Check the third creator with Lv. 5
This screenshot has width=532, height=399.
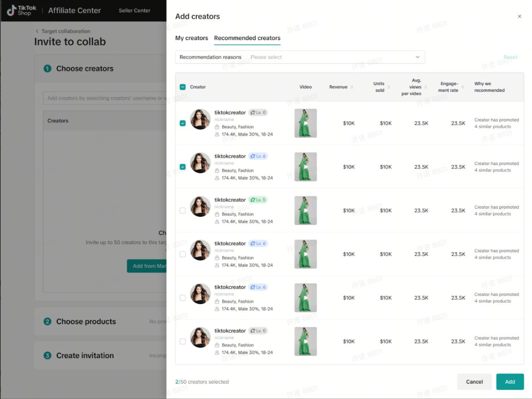tap(182, 210)
